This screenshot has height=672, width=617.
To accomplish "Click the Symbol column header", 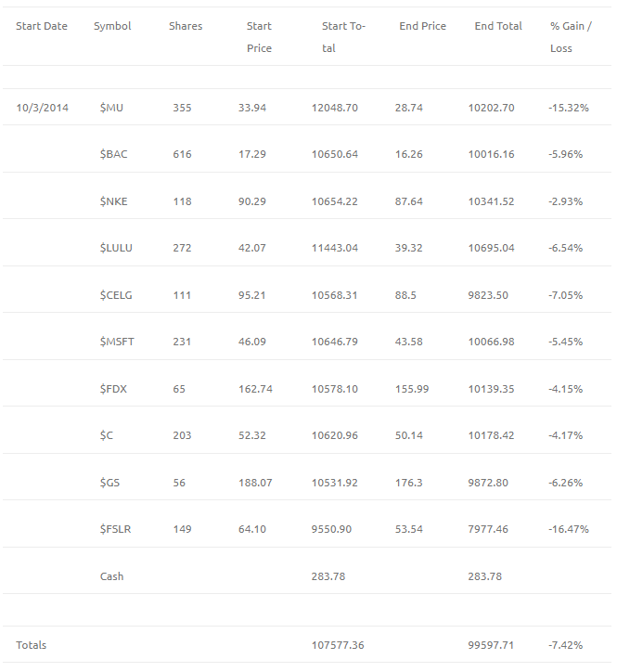I will [x=112, y=26].
